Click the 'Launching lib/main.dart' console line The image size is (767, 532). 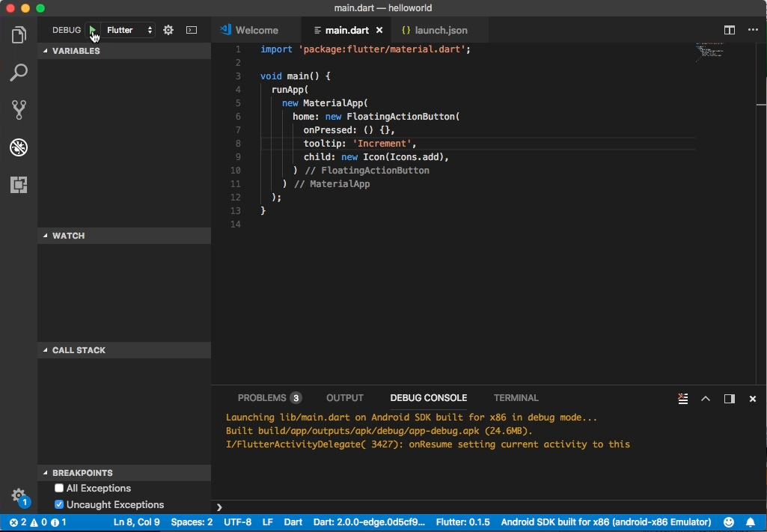(x=412, y=418)
